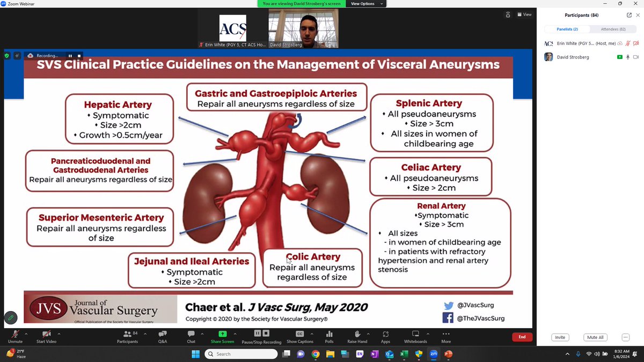Click the View Options dropdown at top
644x362 pixels.
(367, 4)
